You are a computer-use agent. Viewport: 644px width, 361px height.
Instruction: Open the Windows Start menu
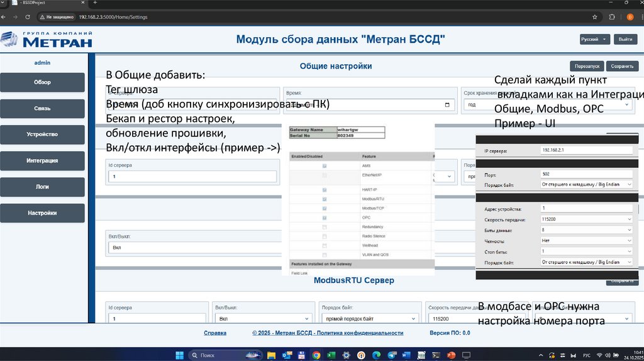tap(179, 355)
